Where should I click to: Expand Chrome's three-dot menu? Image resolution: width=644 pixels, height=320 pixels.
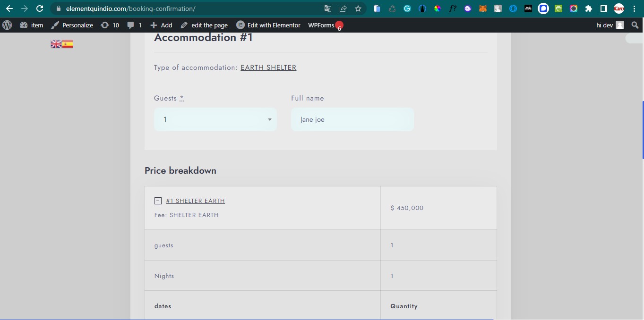tap(634, 8)
